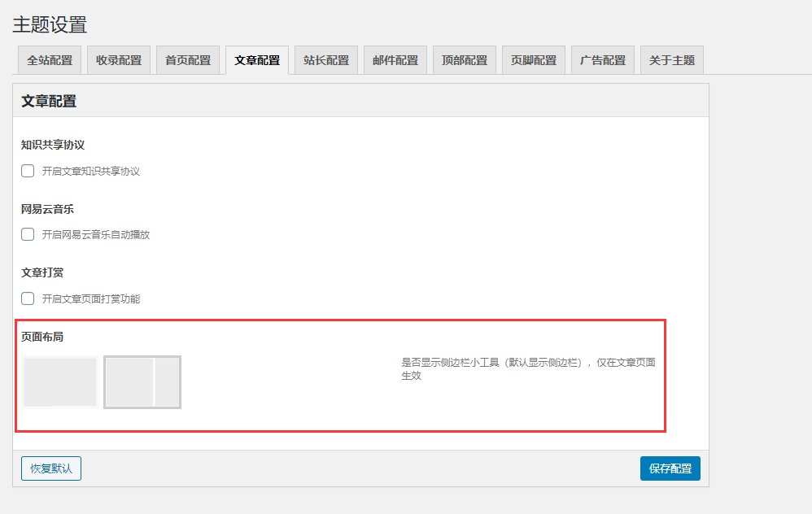Open the 顶部配置 tab
Screen dimensions: 812x514
click(x=464, y=59)
